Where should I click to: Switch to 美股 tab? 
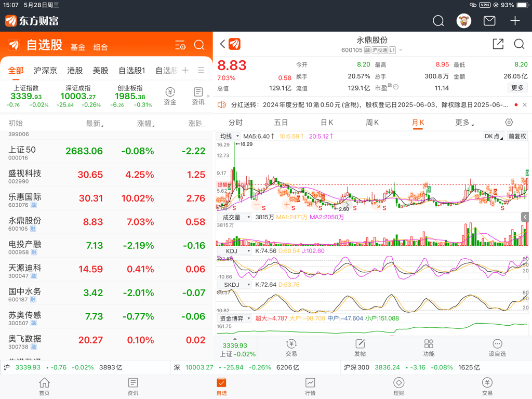click(101, 70)
